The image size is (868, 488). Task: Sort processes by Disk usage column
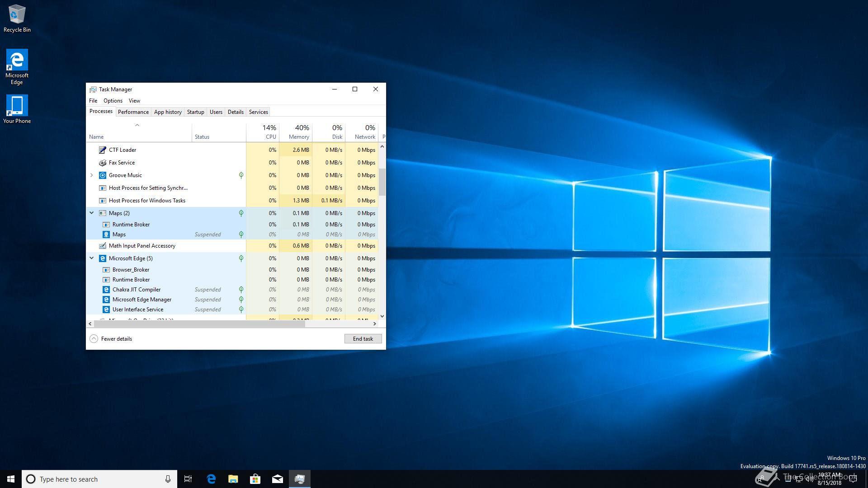click(329, 133)
